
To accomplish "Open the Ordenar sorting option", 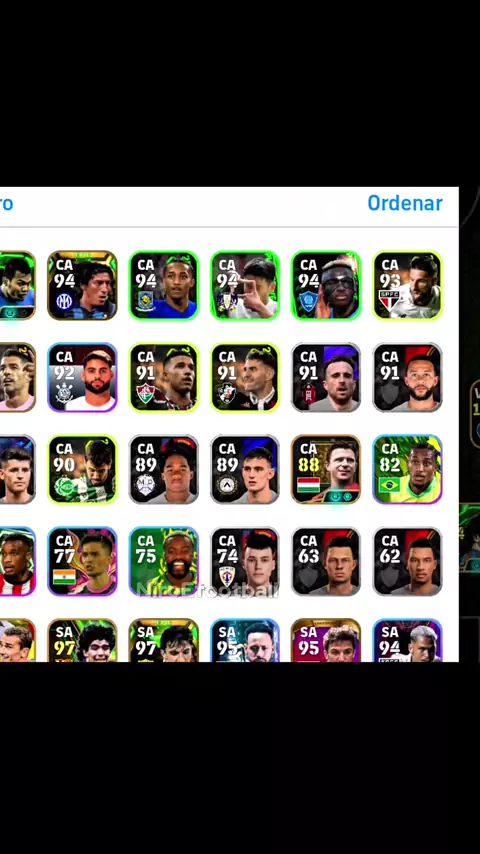I will click(x=405, y=203).
